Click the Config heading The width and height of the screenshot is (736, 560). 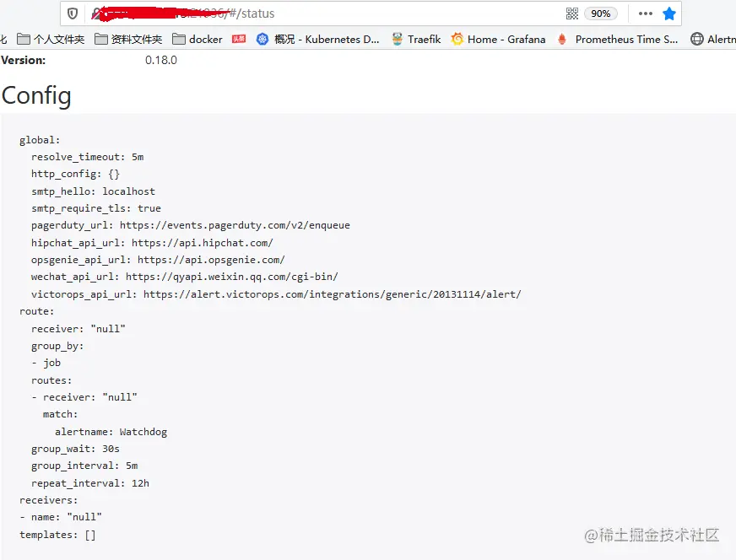tap(36, 96)
